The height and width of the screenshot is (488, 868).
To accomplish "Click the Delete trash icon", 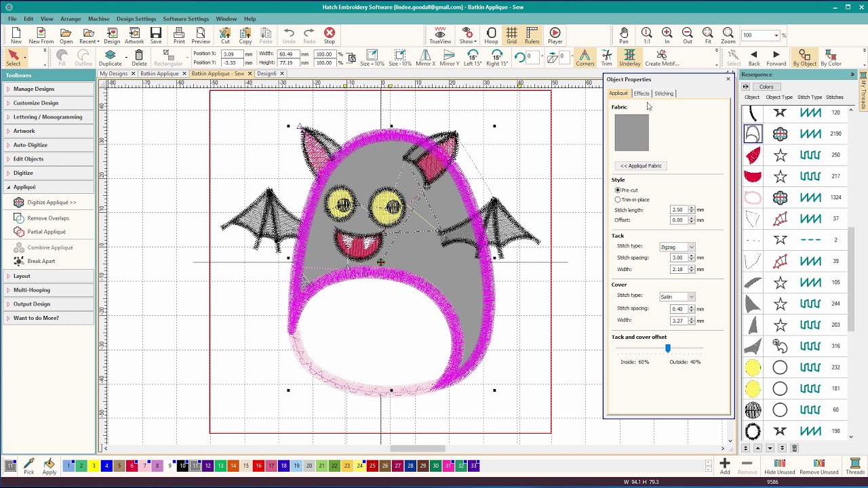I will tap(139, 58).
